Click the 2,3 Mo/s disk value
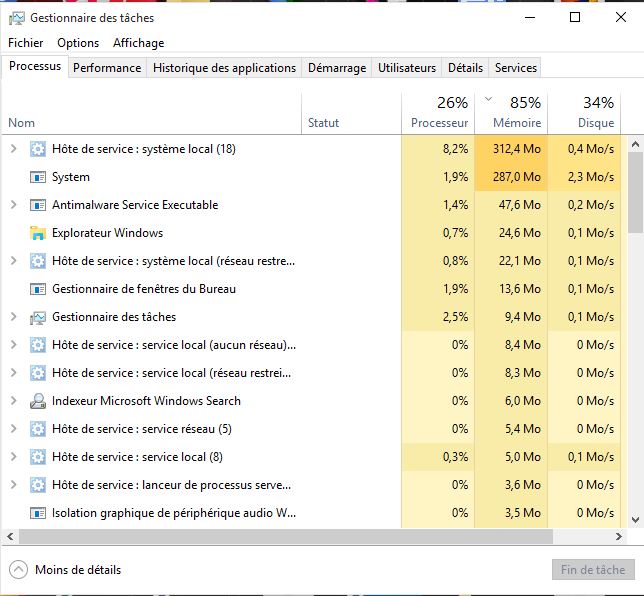 (x=591, y=177)
